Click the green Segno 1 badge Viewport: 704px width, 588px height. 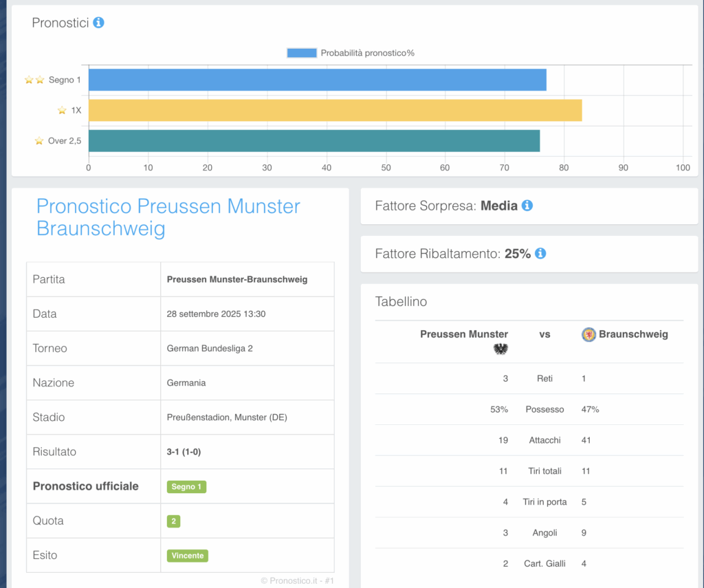[x=186, y=487]
